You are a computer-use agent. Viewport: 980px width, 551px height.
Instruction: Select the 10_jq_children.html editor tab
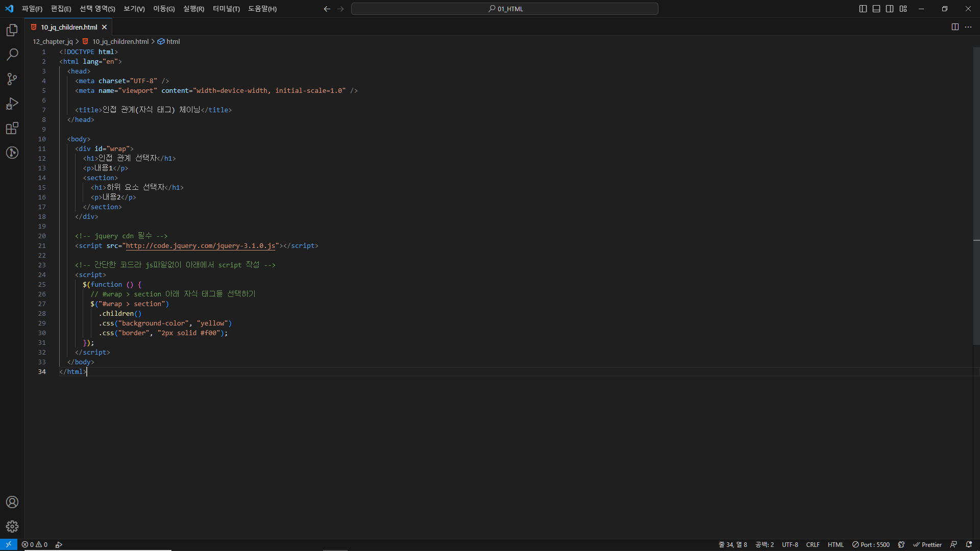(x=69, y=27)
